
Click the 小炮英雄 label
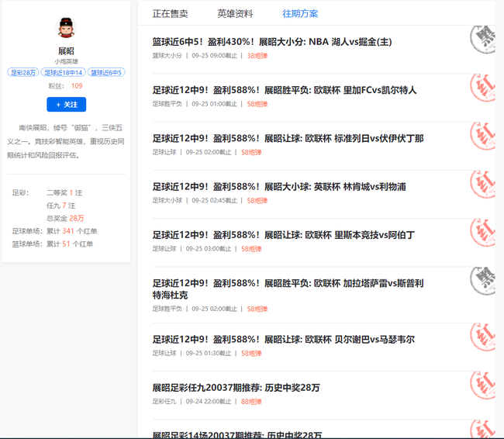(66, 61)
